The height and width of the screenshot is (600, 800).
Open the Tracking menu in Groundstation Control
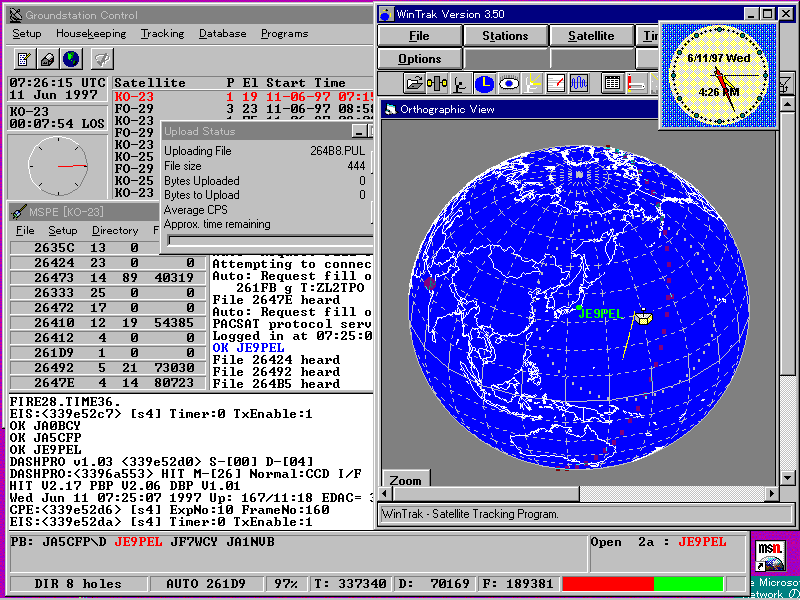pos(162,33)
